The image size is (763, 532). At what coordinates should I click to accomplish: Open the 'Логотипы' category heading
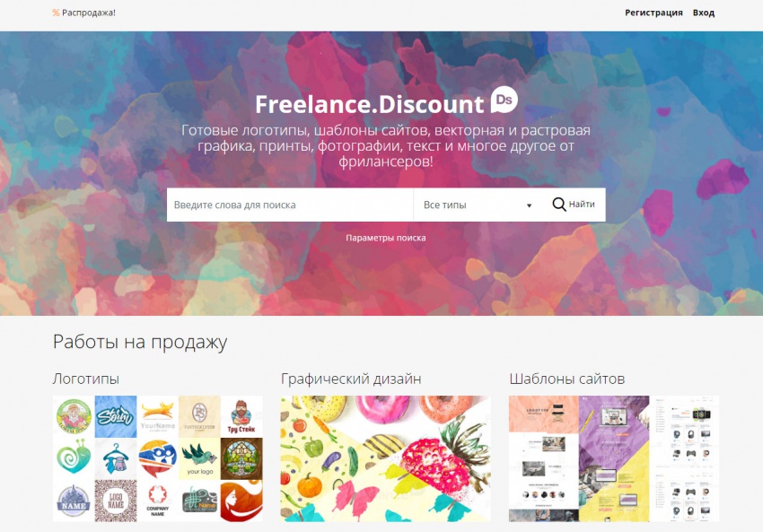tap(86, 379)
